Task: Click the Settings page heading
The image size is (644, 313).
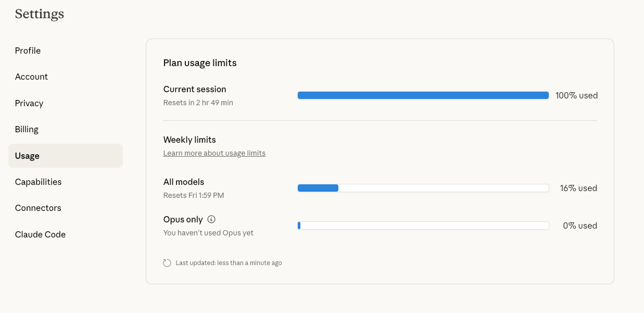Action: tap(40, 14)
